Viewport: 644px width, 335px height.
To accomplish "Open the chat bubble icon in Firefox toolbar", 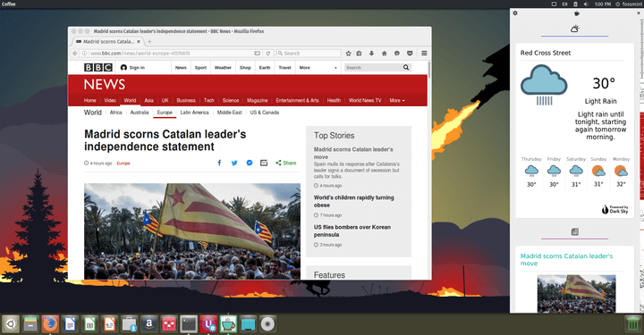I will point(397,54).
